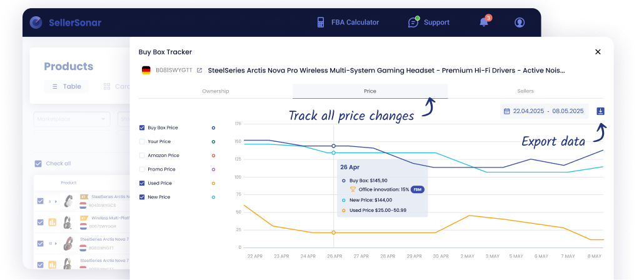Click the calendar icon in date range

(507, 111)
